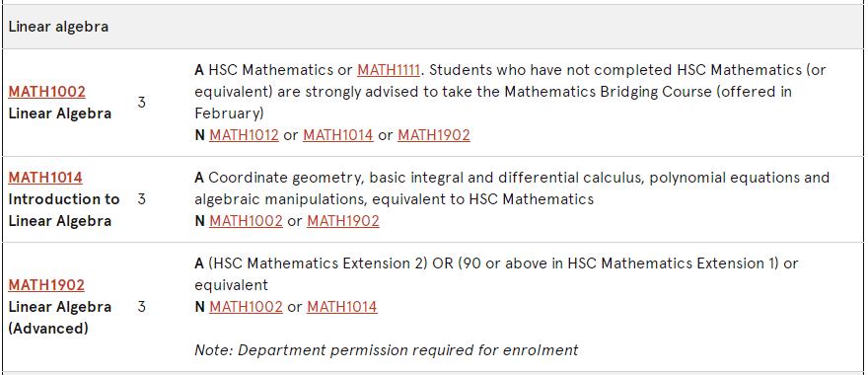Click MATH1002 in the Linear Algebra (Advanced) N list
The width and height of the screenshot is (868, 375).
pos(246,306)
